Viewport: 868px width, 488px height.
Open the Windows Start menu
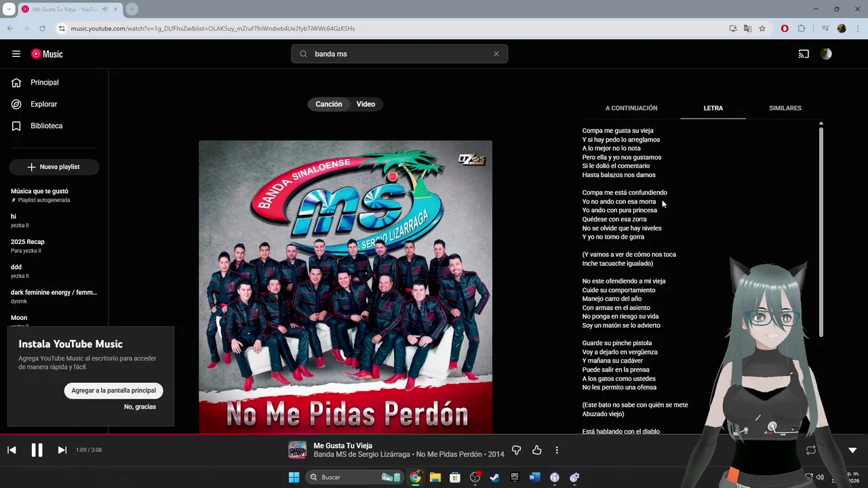[294, 477]
